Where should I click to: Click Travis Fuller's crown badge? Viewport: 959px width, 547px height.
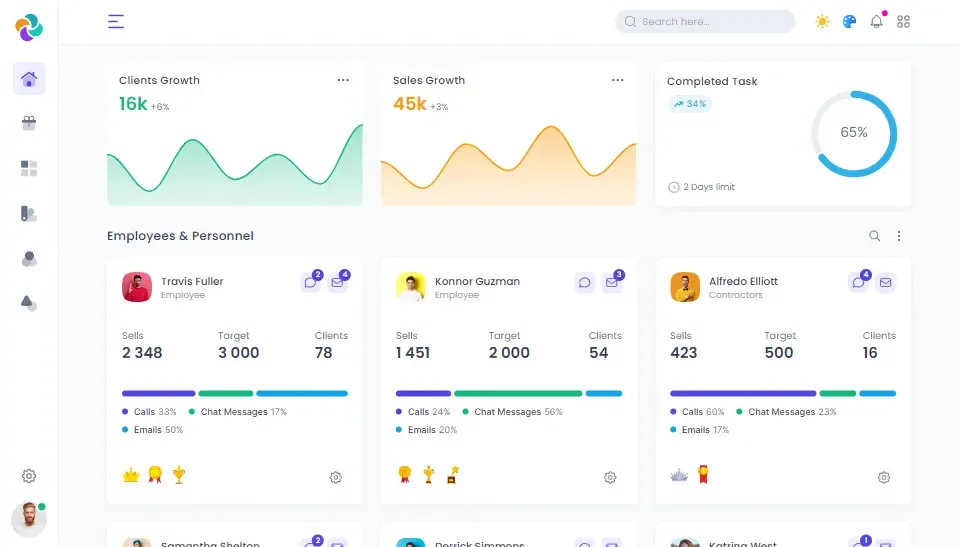pos(131,475)
